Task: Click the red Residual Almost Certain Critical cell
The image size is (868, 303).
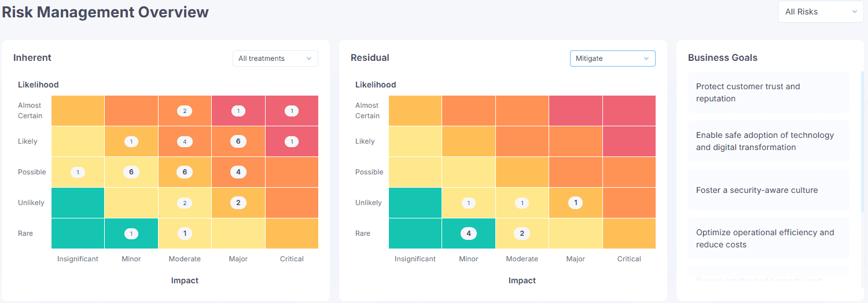Action: click(629, 111)
